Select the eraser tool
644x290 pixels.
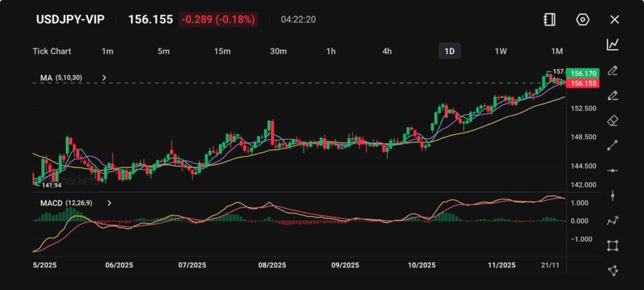coord(613,120)
